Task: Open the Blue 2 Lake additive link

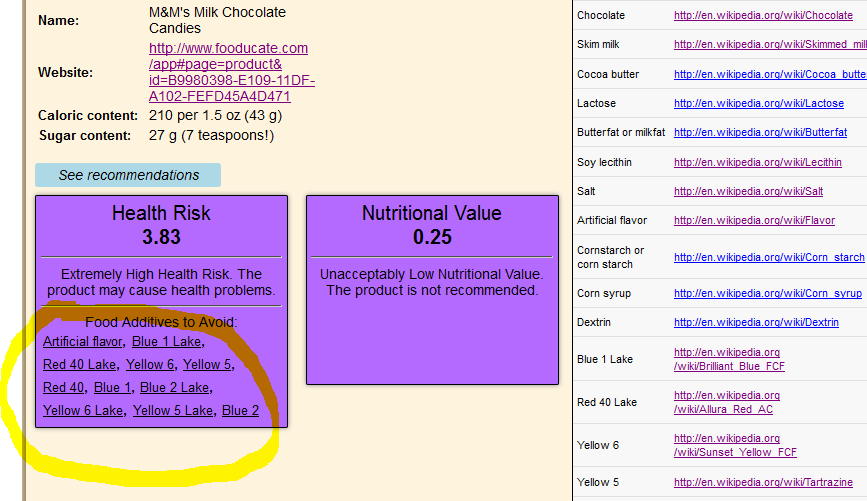Action: pyautogui.click(x=174, y=388)
